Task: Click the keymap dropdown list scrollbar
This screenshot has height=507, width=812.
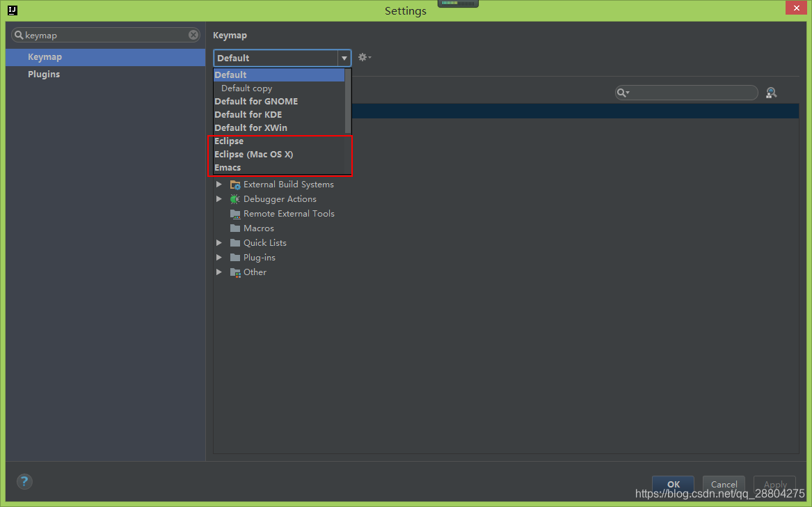Action: (x=348, y=101)
